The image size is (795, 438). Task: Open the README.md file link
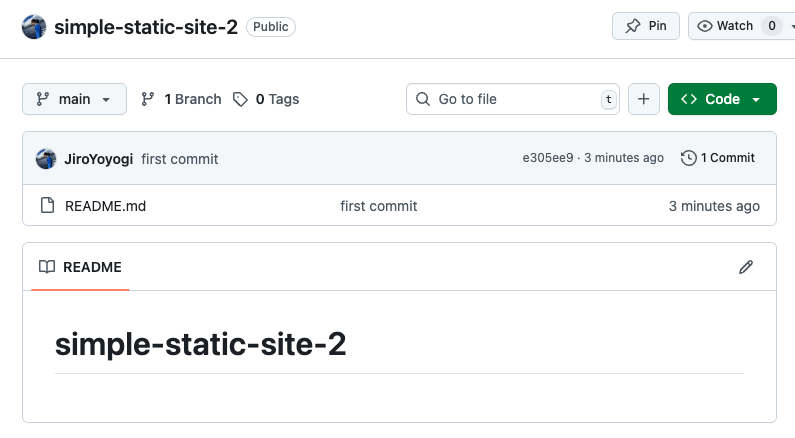click(105, 206)
